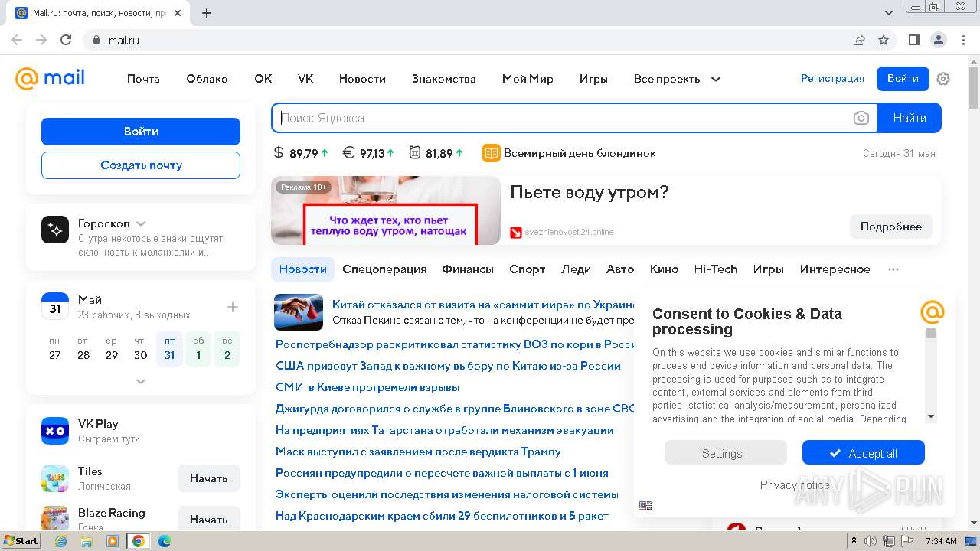Open the Chrome tab search dropdown
The height and width of the screenshot is (551, 980).
[x=889, y=13]
